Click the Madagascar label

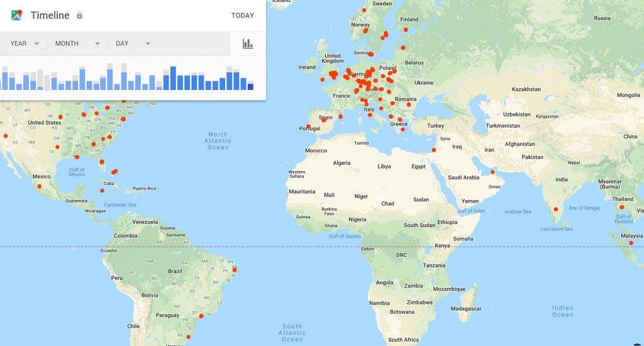(x=466, y=309)
